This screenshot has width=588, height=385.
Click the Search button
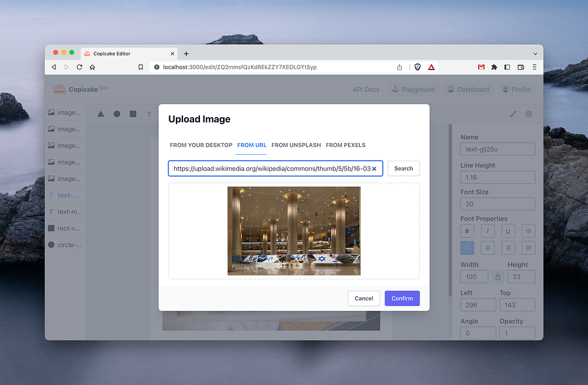403,168
